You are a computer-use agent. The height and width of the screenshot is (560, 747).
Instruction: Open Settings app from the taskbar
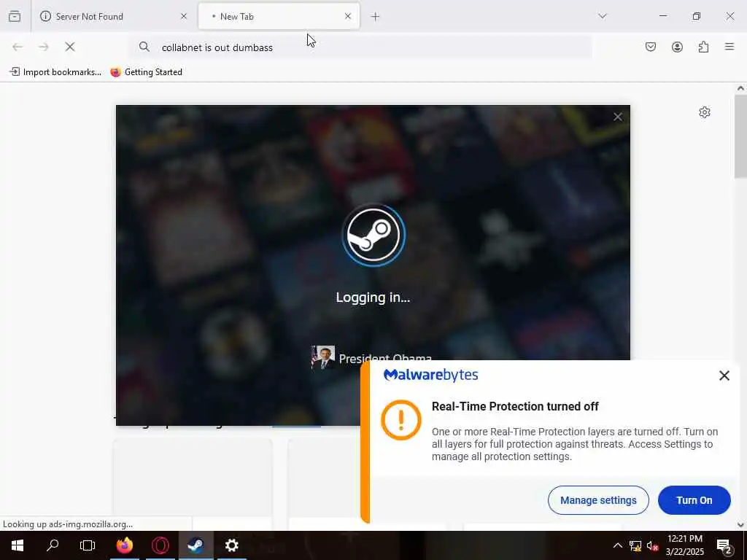point(231,545)
